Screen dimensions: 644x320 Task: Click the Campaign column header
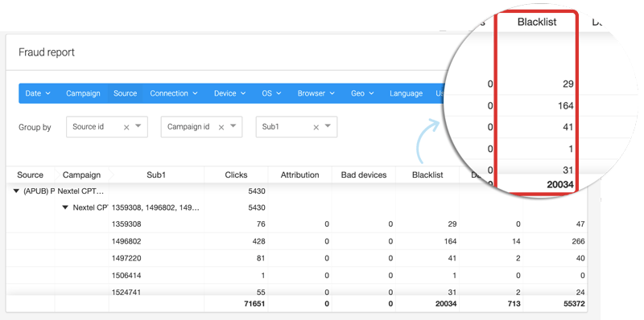click(81, 174)
